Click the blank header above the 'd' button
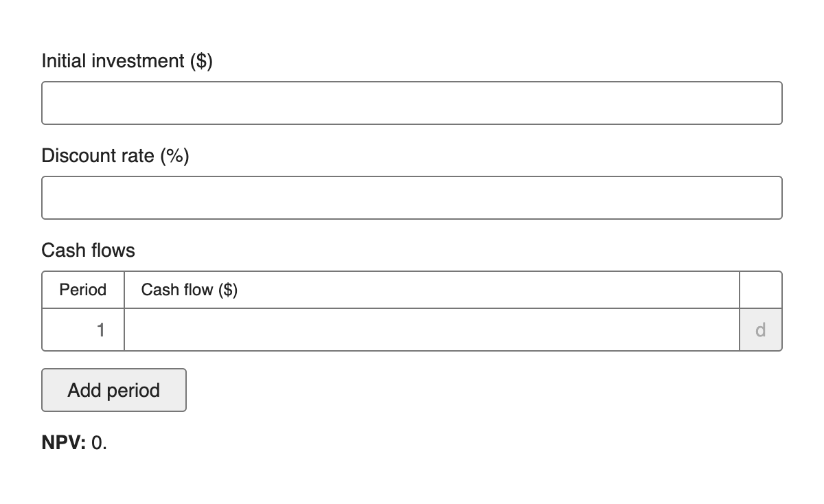Screen dimensions: 824x504 [x=761, y=290]
